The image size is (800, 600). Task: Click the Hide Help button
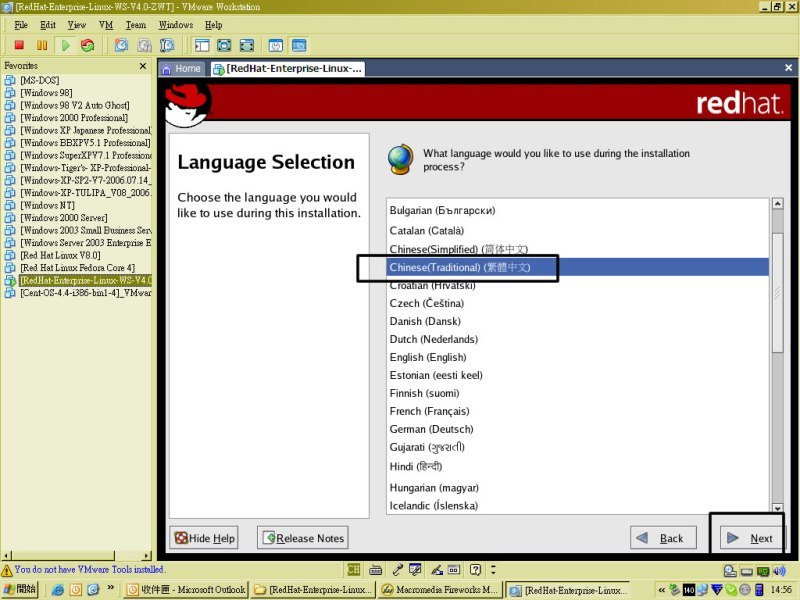204,538
